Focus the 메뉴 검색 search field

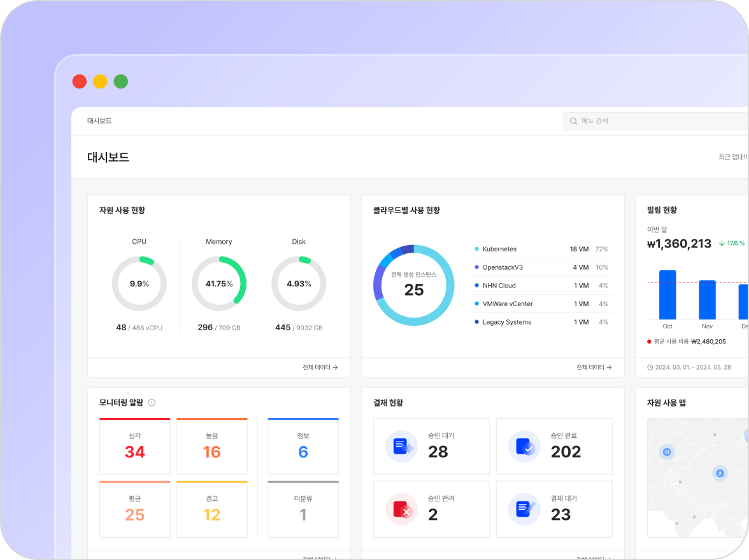point(656,121)
